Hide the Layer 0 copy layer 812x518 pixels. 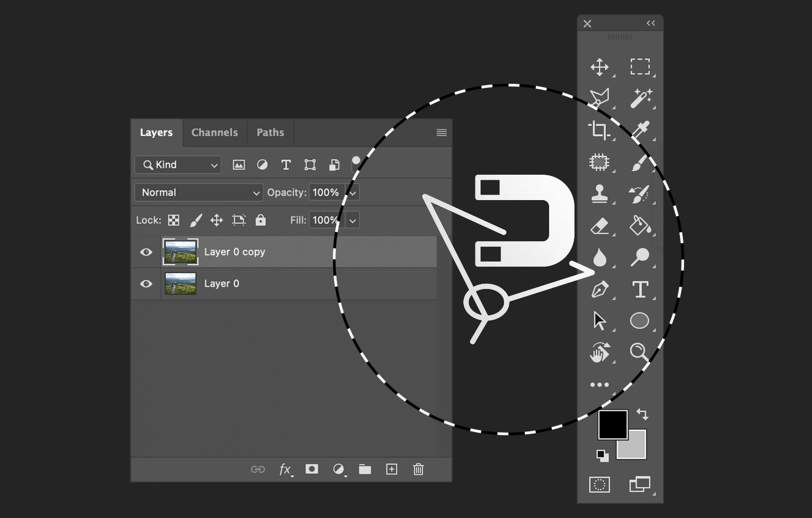coord(146,252)
